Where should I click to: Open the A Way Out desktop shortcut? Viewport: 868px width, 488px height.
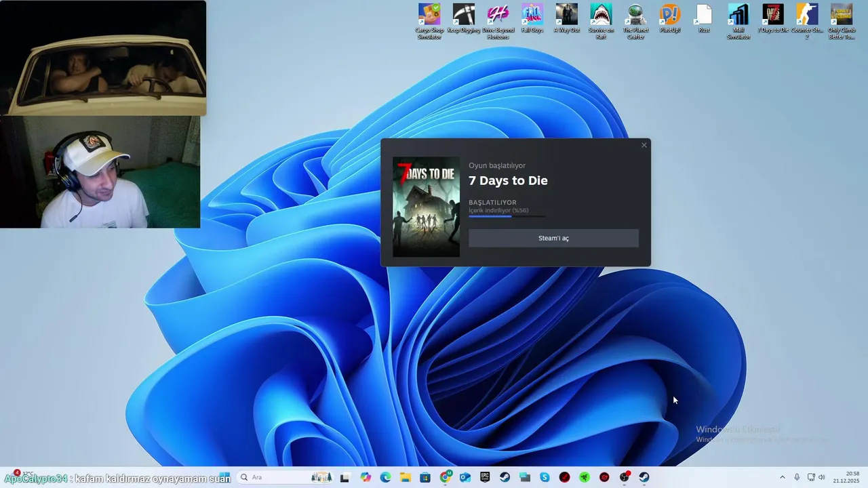[x=567, y=19]
